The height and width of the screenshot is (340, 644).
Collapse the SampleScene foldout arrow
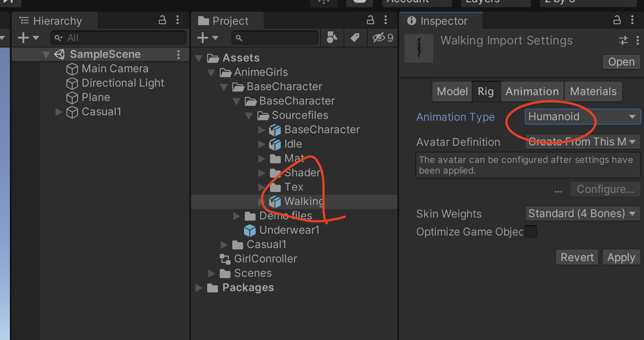pos(46,55)
